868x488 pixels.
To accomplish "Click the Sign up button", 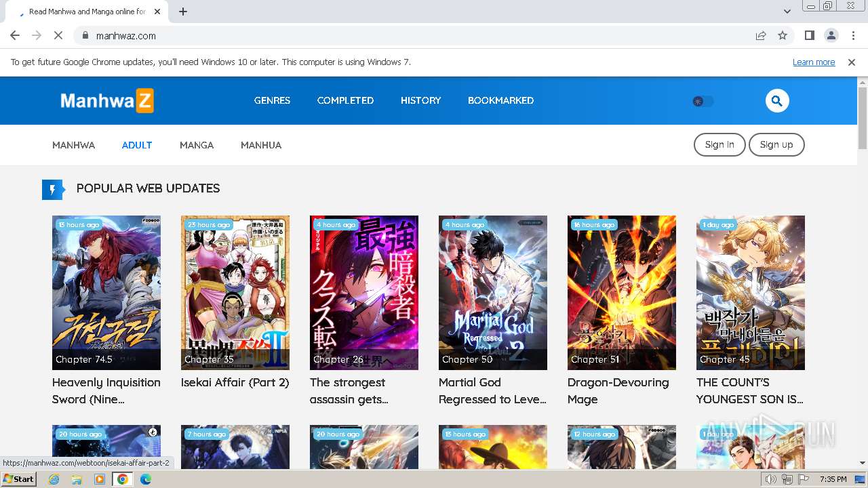I will point(776,144).
